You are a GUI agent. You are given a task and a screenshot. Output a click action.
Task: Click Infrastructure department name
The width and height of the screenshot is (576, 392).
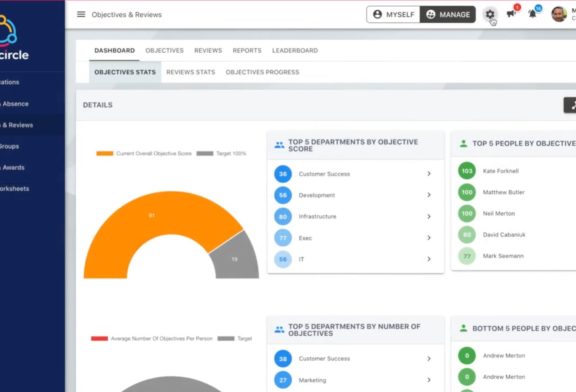point(317,216)
